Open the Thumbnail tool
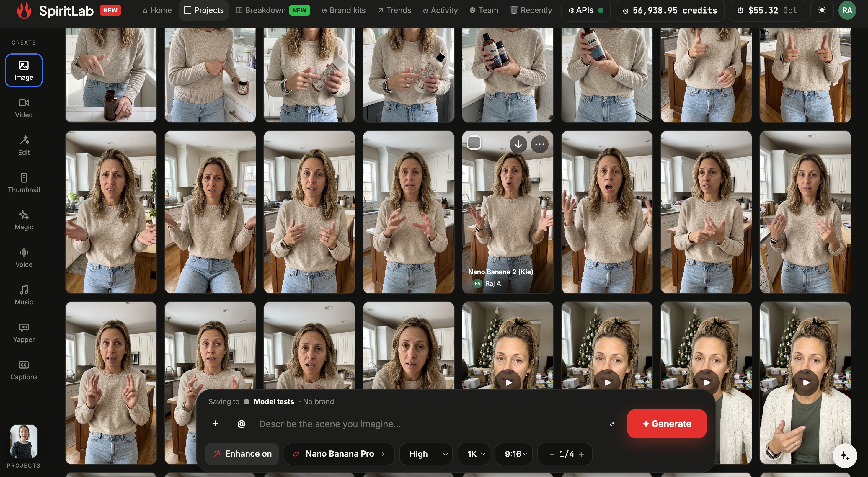 pyautogui.click(x=24, y=183)
